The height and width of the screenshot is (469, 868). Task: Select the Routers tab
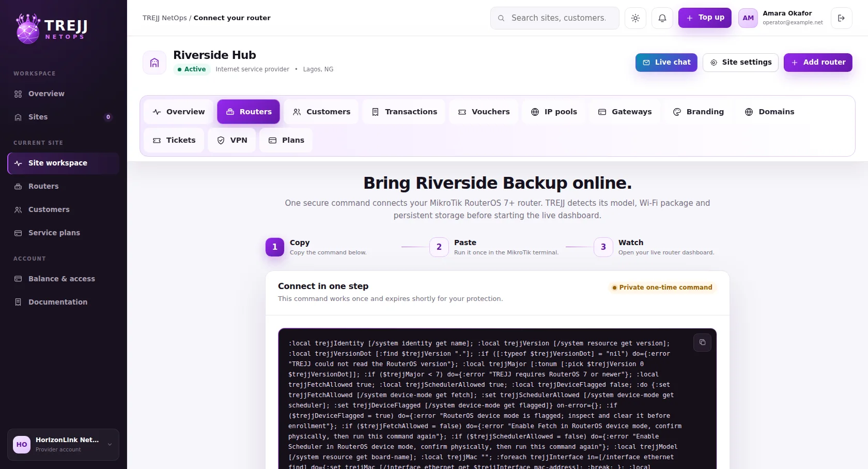click(x=249, y=112)
